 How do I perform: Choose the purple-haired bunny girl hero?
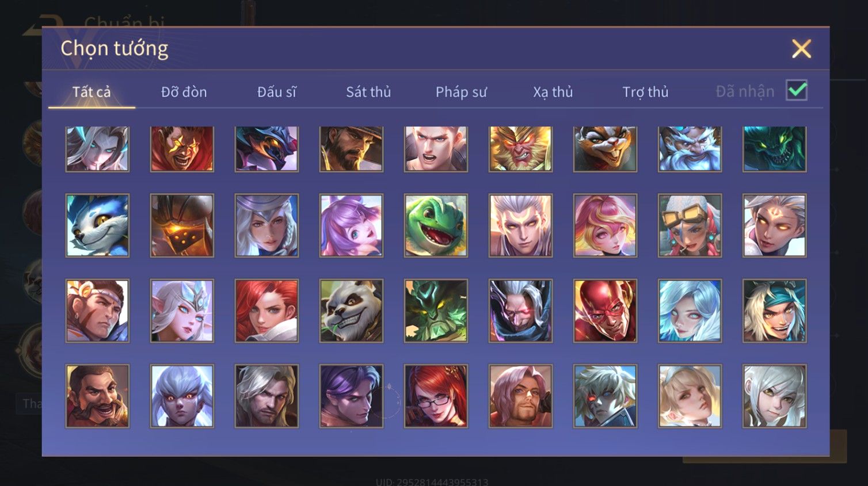(x=351, y=225)
